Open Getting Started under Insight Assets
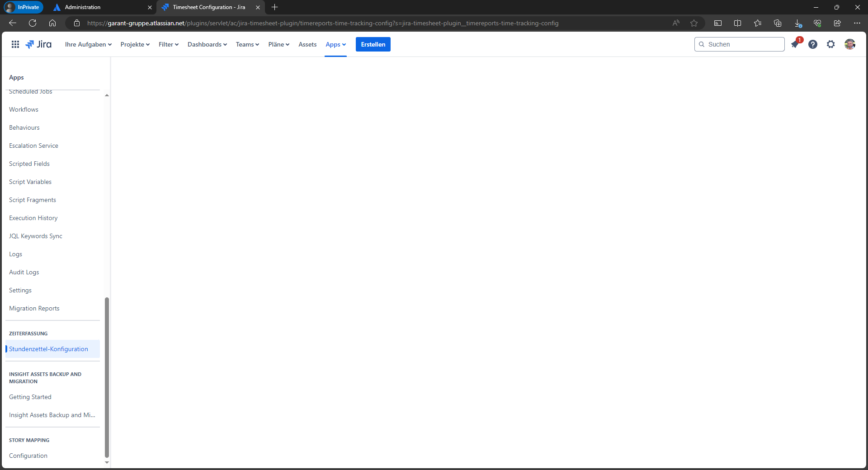 click(30, 397)
